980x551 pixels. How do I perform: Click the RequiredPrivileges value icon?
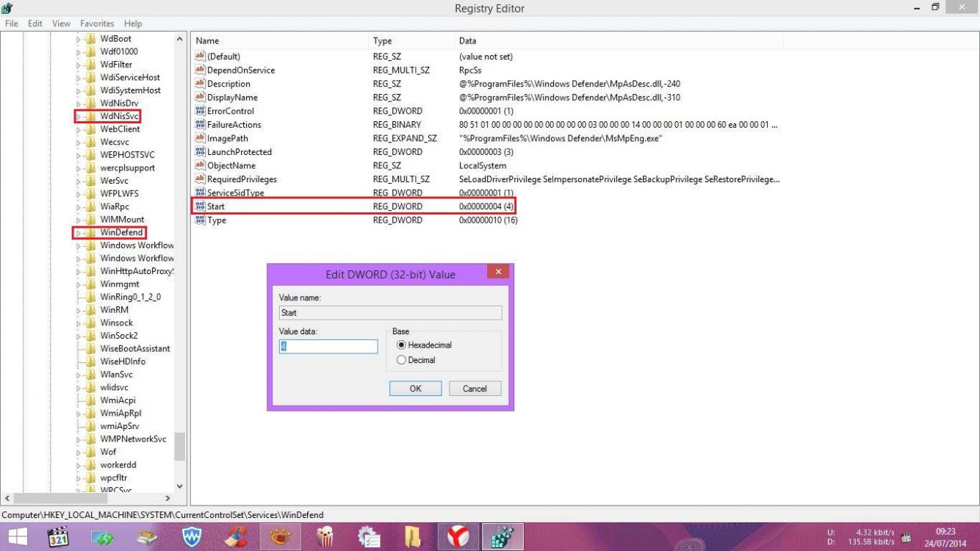(199, 179)
